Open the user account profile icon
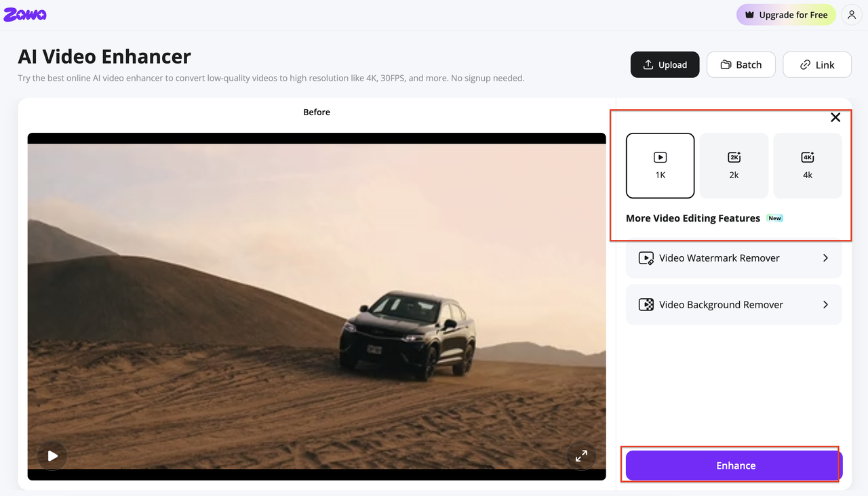This screenshot has height=496, width=868. tap(852, 15)
